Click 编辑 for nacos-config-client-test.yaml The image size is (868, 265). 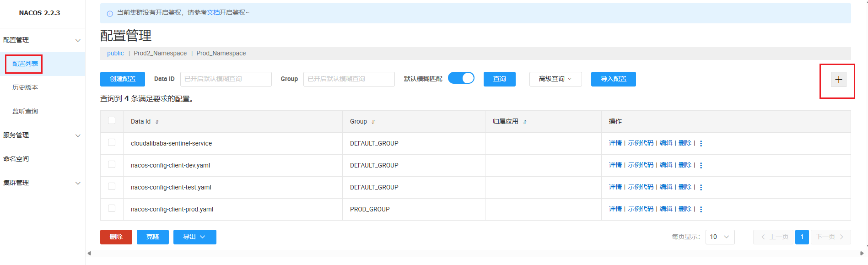(666, 187)
